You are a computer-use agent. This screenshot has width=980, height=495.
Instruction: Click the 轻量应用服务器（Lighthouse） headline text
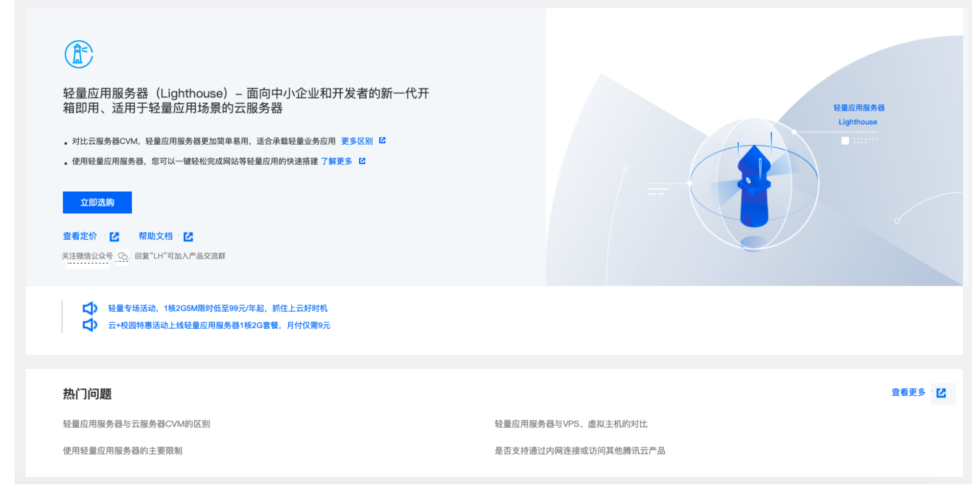click(x=246, y=101)
